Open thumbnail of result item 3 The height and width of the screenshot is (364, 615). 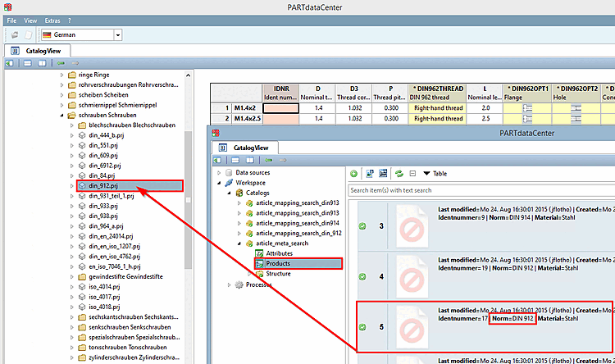412,226
